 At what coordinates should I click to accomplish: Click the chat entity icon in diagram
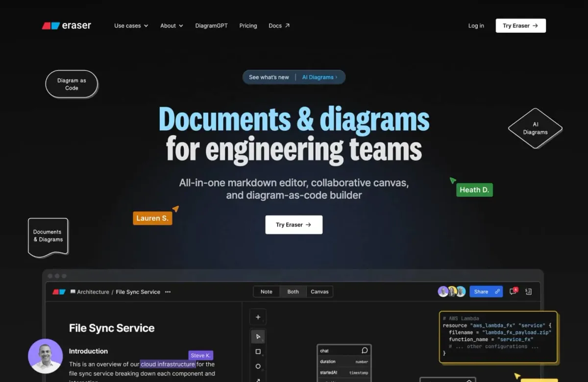(365, 350)
